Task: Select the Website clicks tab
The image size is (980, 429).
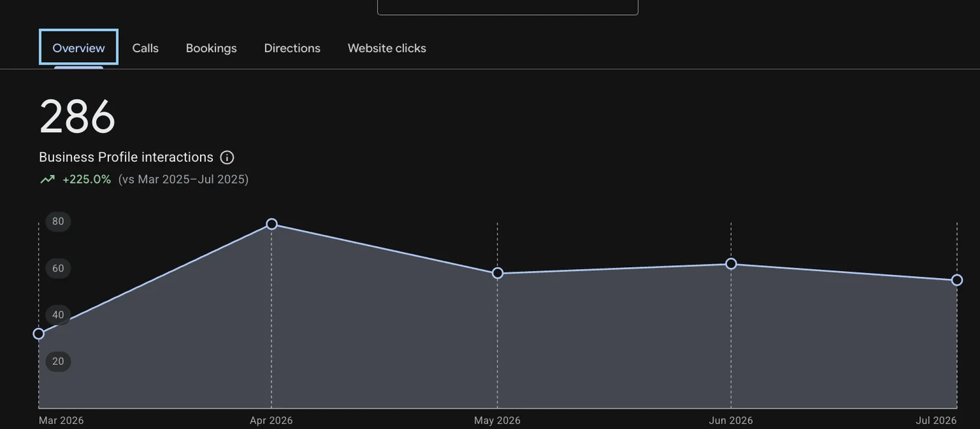Action: pos(387,48)
